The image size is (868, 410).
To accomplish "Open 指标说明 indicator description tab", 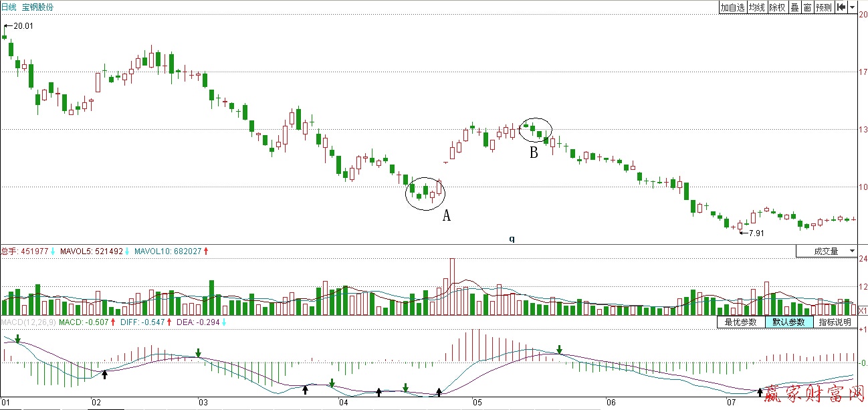I will (x=835, y=322).
